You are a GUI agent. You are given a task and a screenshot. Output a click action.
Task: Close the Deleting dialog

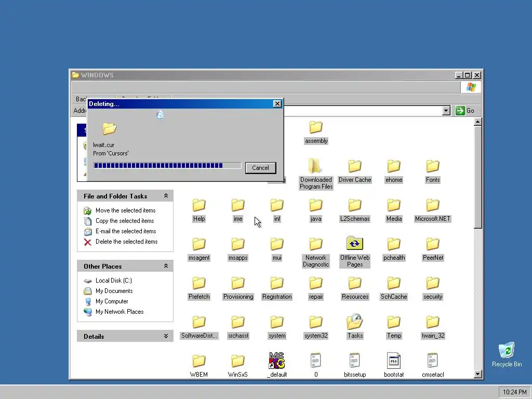click(277, 104)
